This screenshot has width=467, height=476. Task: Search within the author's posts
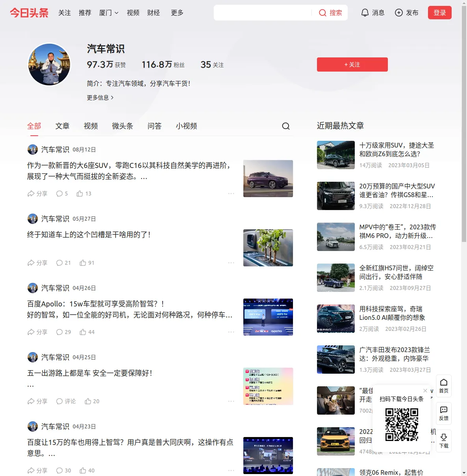click(x=286, y=126)
